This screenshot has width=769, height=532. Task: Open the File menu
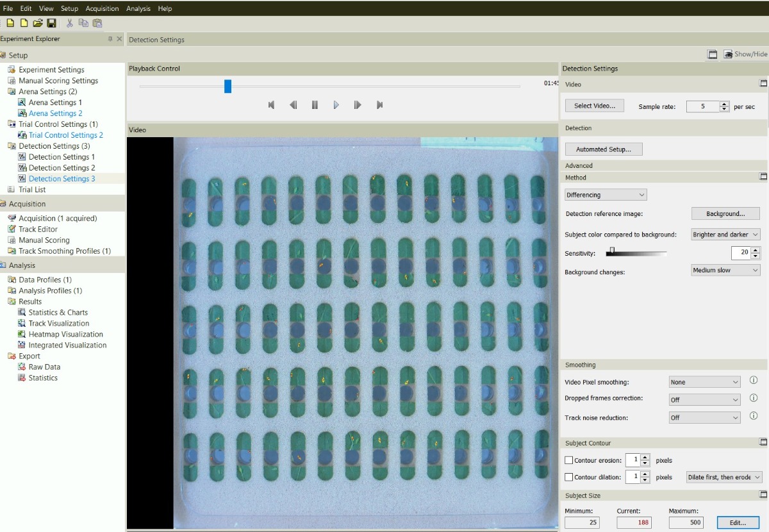8,8
